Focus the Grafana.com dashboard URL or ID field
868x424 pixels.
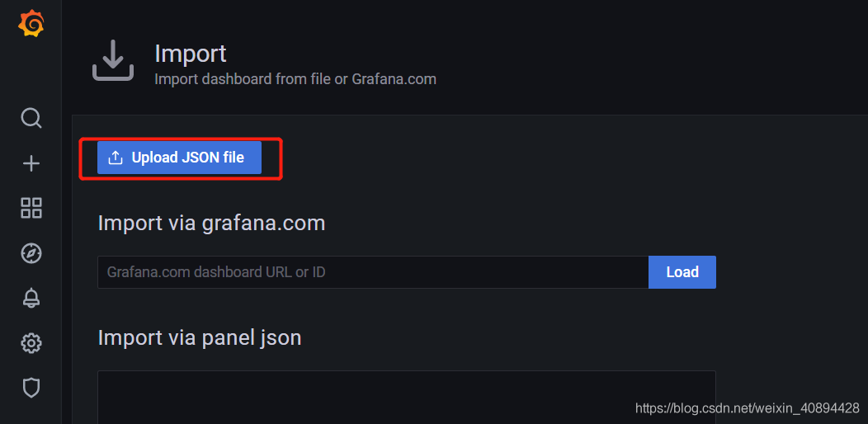click(x=373, y=271)
